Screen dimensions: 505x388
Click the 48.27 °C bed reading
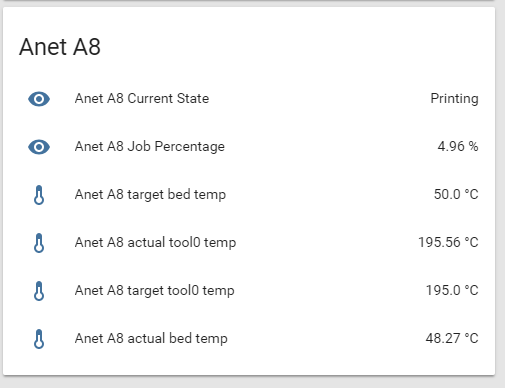(452, 338)
